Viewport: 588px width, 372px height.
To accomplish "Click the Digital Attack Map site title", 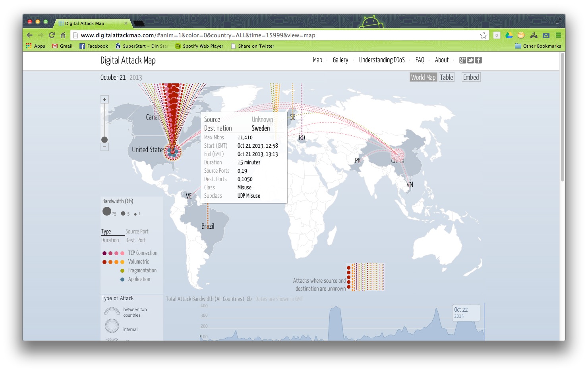I will tap(128, 60).
